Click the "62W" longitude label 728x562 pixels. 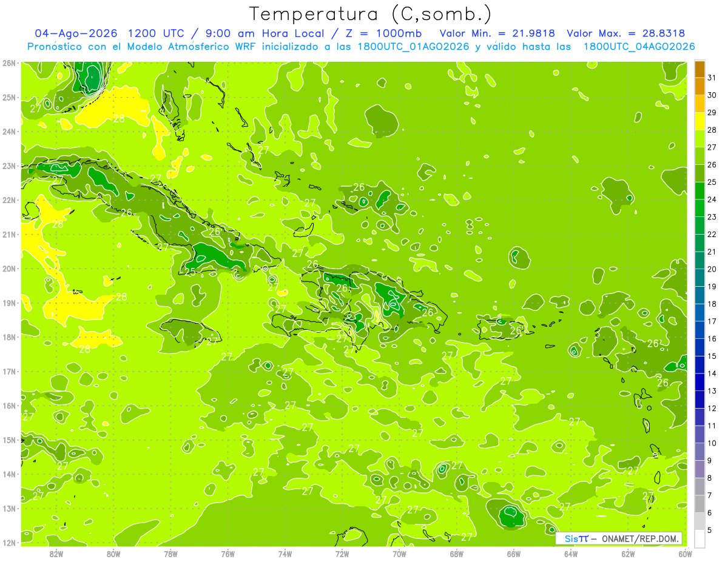[628, 554]
